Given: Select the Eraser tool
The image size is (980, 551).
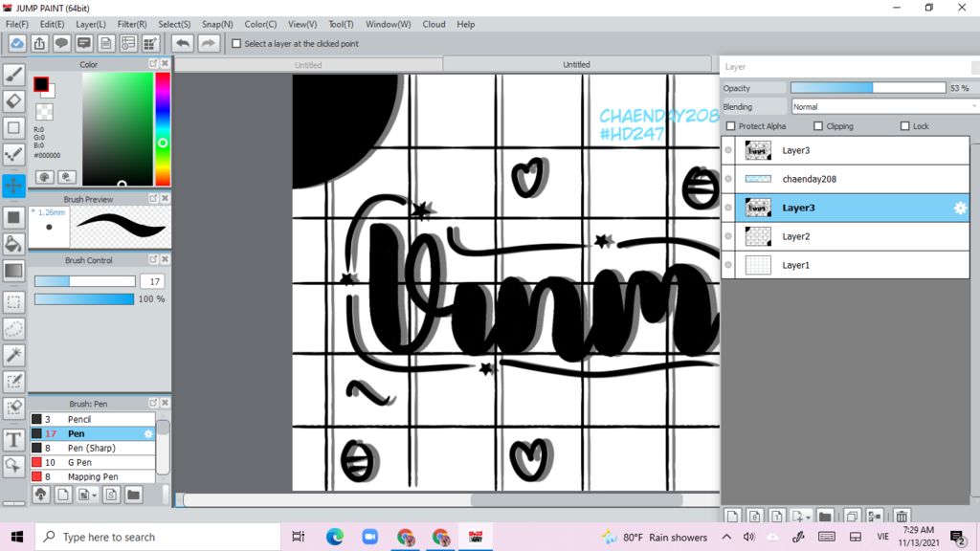Looking at the screenshot, I should [13, 100].
